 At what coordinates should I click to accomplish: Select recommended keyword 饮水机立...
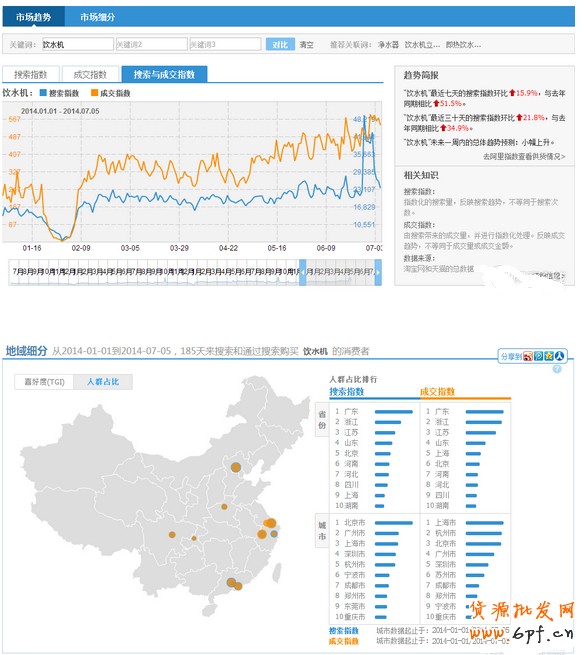click(x=422, y=44)
